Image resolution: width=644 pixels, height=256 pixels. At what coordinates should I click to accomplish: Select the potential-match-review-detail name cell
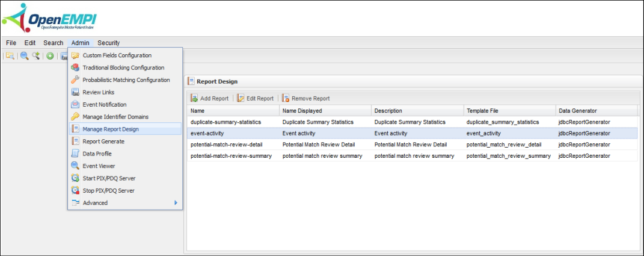pyautogui.click(x=233, y=145)
